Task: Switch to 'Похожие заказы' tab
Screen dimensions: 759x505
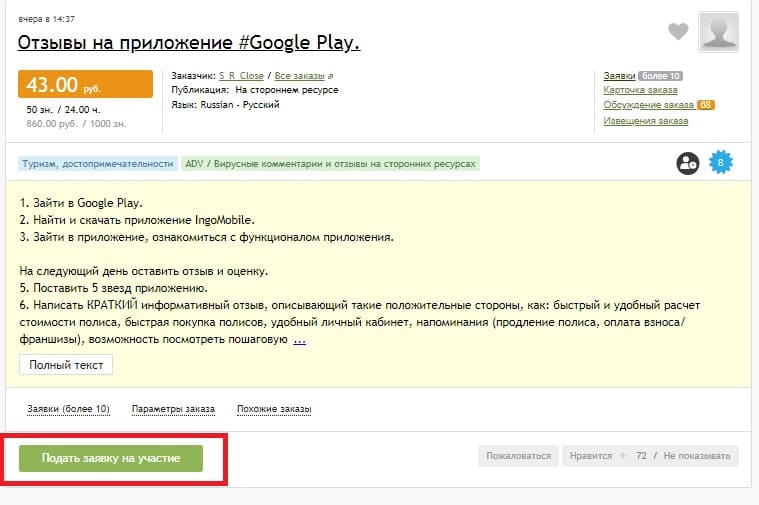Action: coord(273,409)
